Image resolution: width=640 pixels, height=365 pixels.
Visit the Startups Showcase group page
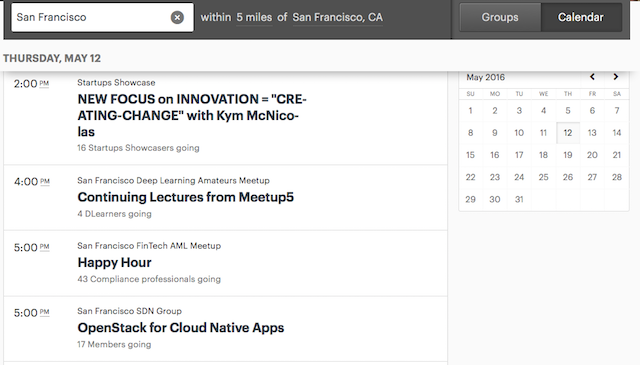click(116, 82)
